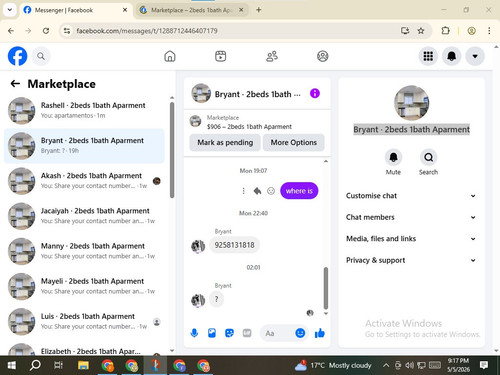
Task: Open the tab search dropdown arrow
Action: point(10,10)
